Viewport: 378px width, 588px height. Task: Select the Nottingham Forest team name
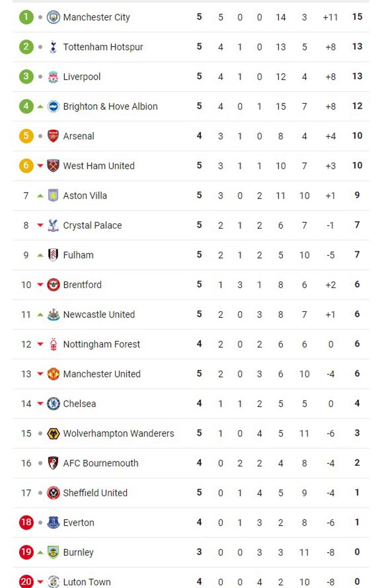coord(101,344)
